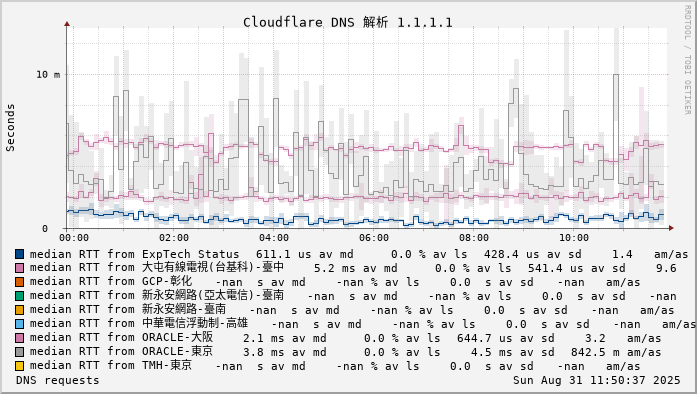Screen dimensions: 697x394
Task: Click the 04:00 time axis label
Action: click(x=274, y=238)
